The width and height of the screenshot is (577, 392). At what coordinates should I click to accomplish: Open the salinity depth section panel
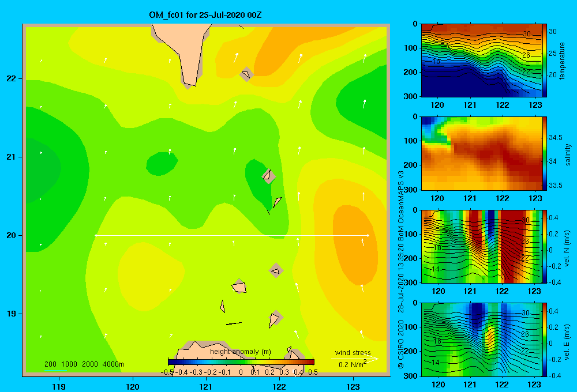[x=482, y=153]
